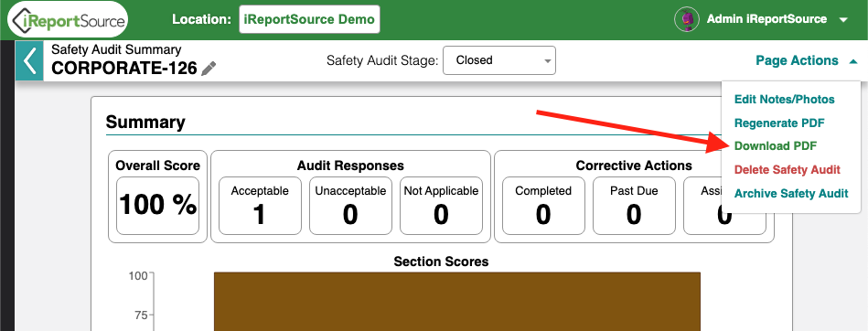
Task: Collapse the Page Actions menu
Action: [x=807, y=61]
